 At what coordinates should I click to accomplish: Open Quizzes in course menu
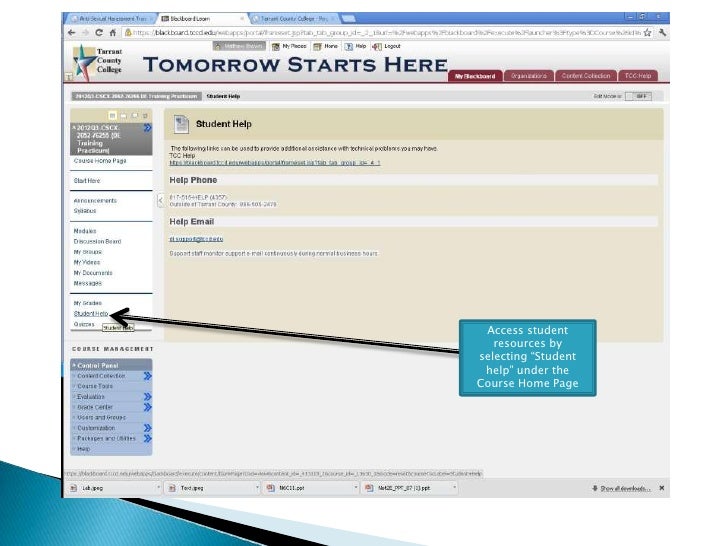84,325
